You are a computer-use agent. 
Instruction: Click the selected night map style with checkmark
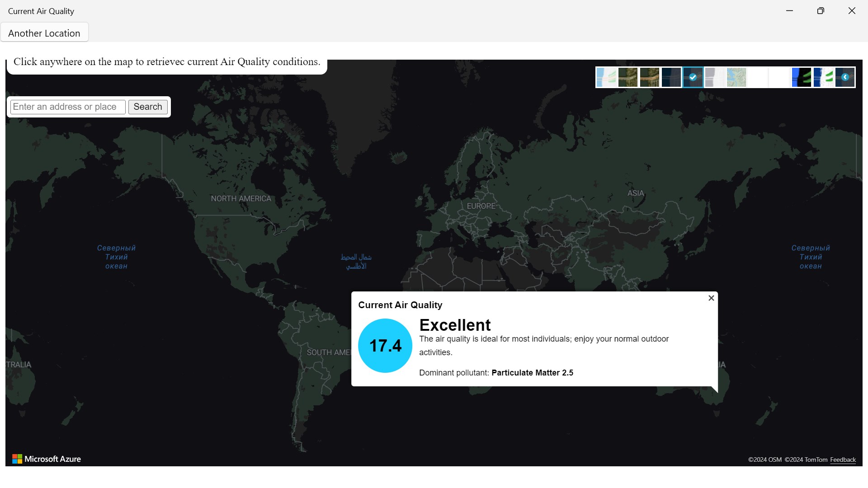pyautogui.click(x=693, y=77)
